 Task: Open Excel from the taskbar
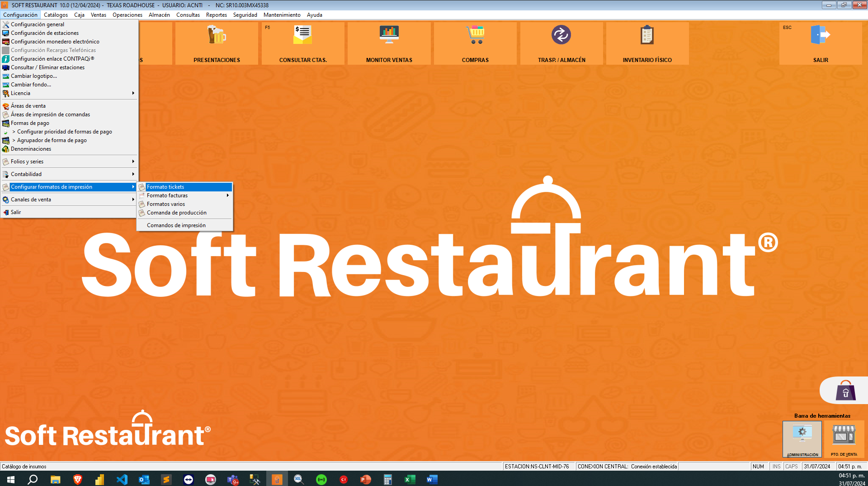point(410,479)
